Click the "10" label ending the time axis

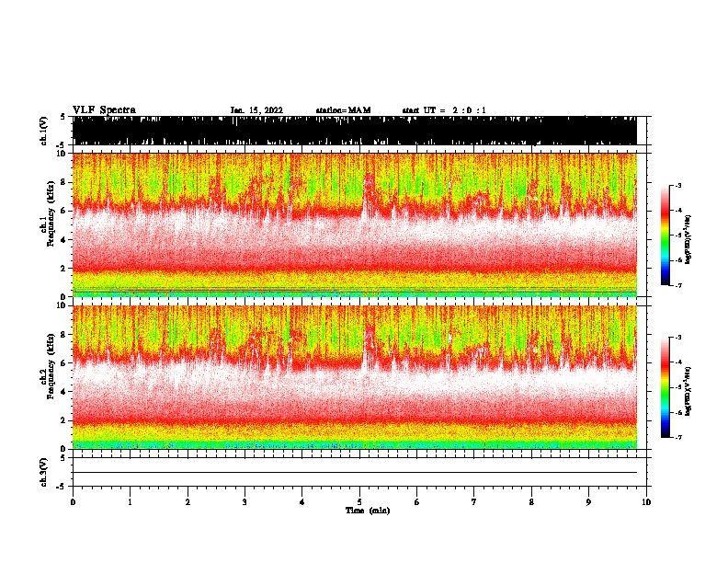[x=646, y=502]
